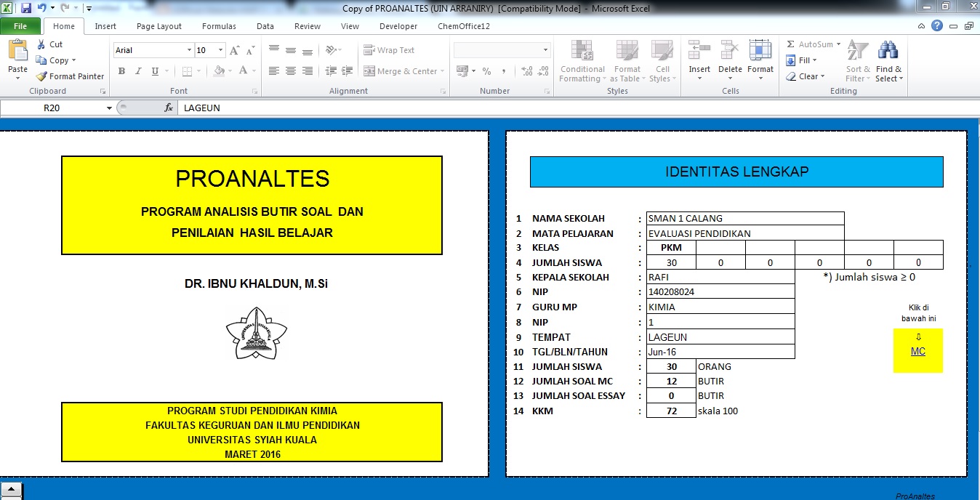Expand the font name dropdown (Arial)

[189, 50]
